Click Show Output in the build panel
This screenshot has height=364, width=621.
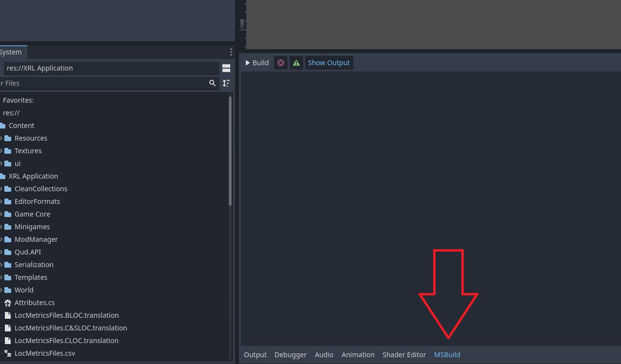click(x=329, y=63)
